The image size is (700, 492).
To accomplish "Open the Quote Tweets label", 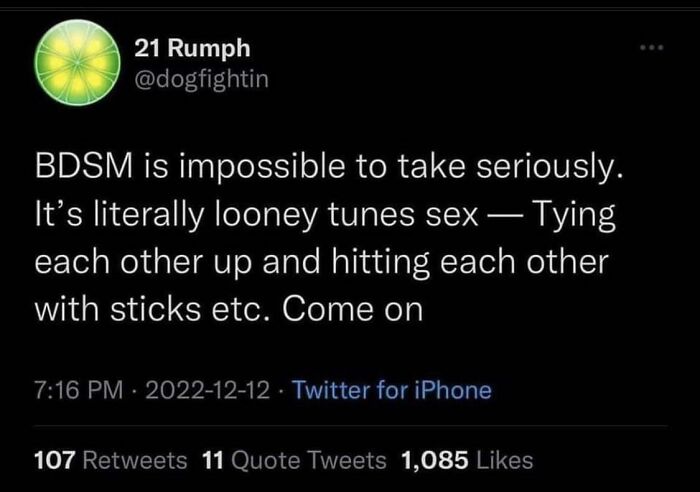I will 308,460.
